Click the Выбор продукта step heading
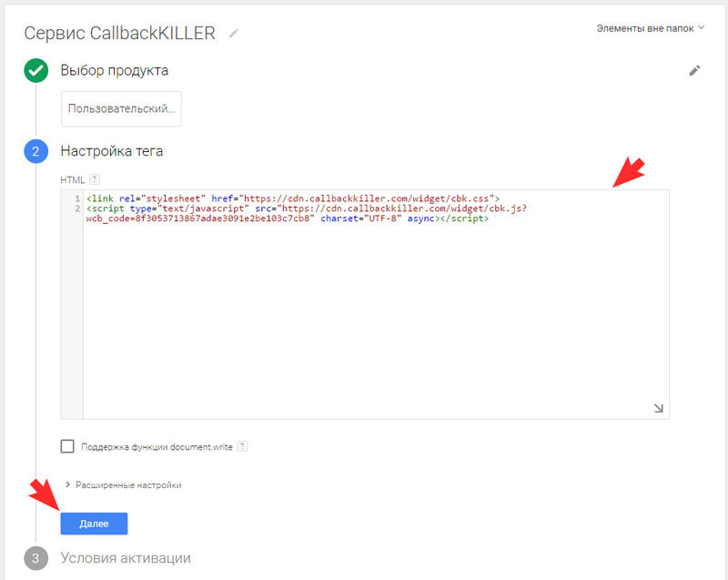728x580 pixels. [115, 71]
